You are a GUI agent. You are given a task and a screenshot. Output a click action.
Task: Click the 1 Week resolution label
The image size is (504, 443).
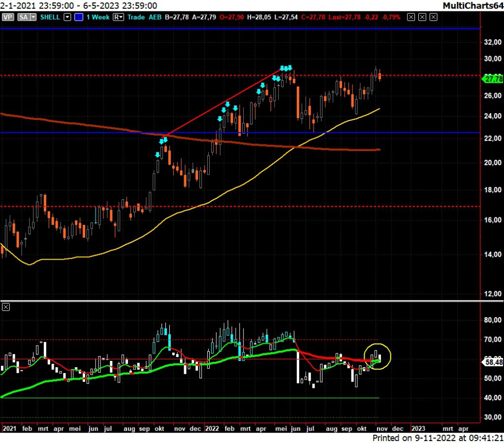pos(97,17)
